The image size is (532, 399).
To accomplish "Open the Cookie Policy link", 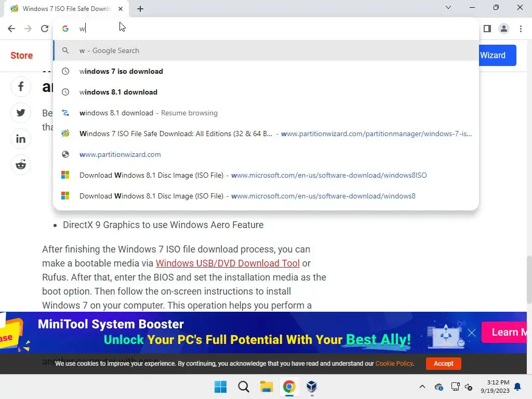I will (x=394, y=363).
